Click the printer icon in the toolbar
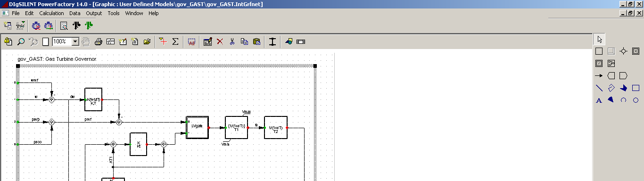The height and width of the screenshot is (181, 644). tap(98, 41)
